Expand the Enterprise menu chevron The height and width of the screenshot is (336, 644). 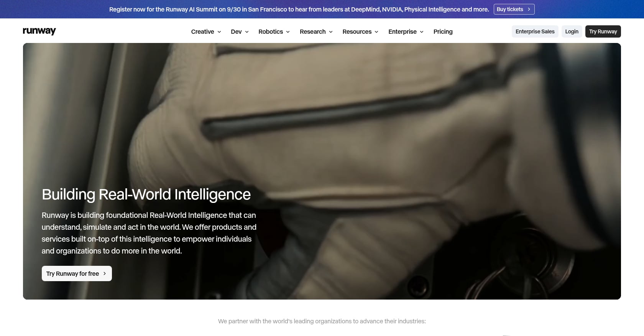click(422, 32)
